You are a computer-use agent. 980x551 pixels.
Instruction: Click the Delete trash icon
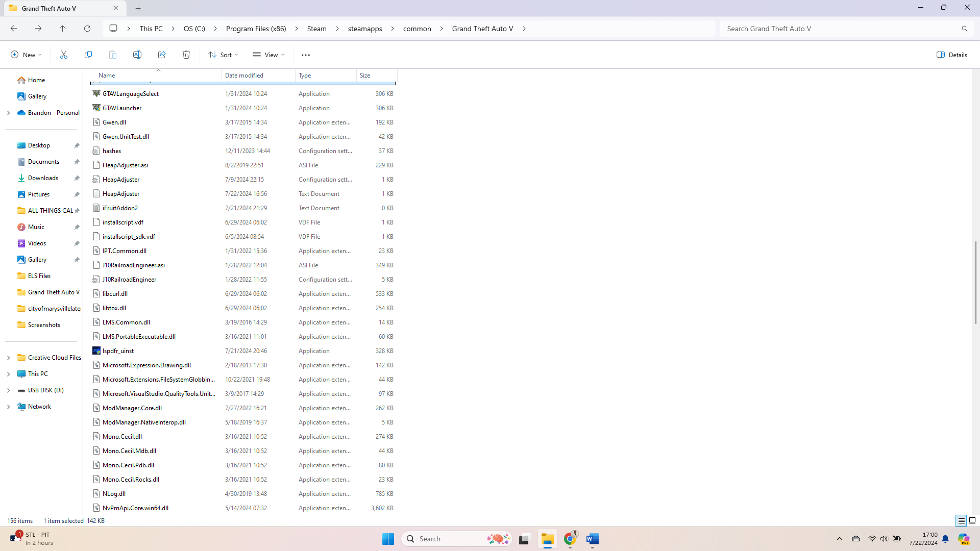click(186, 55)
